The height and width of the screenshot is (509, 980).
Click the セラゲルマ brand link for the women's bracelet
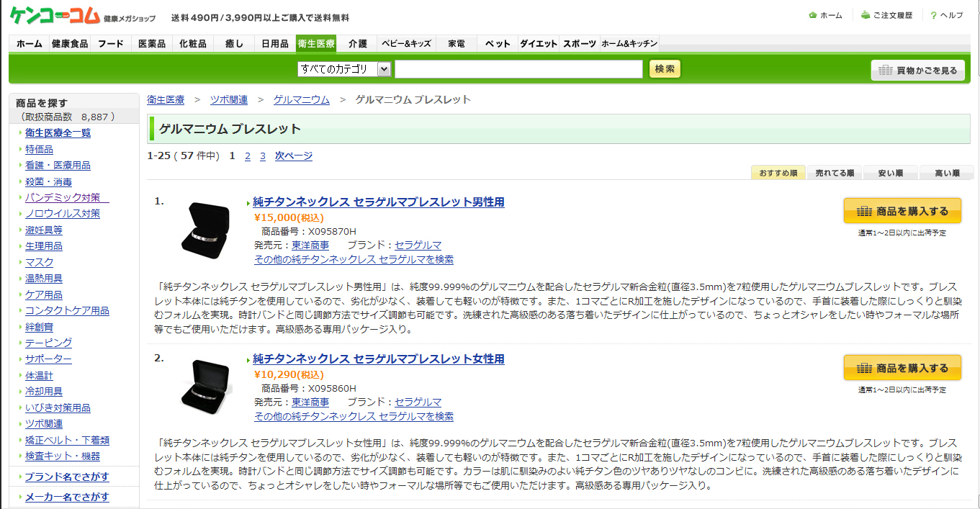[x=418, y=402]
